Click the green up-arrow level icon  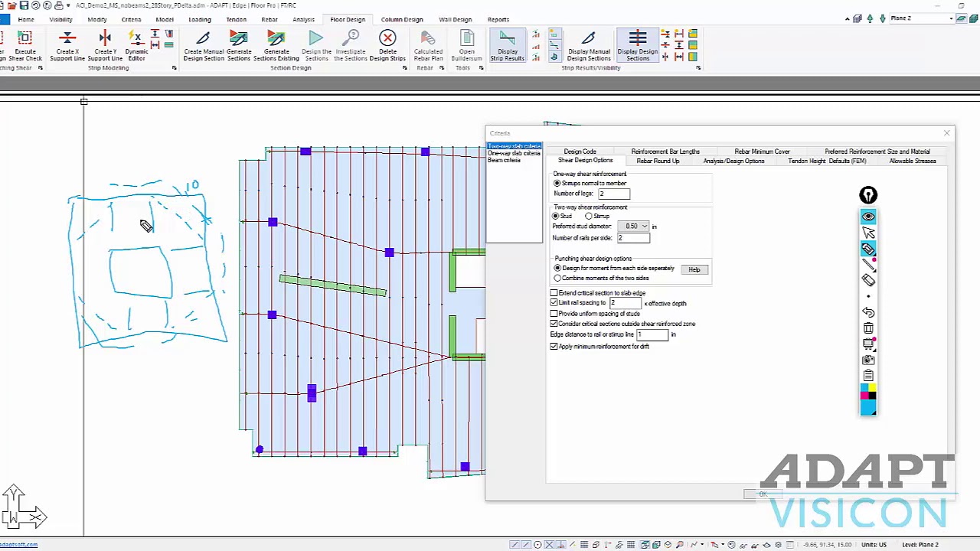click(x=870, y=18)
